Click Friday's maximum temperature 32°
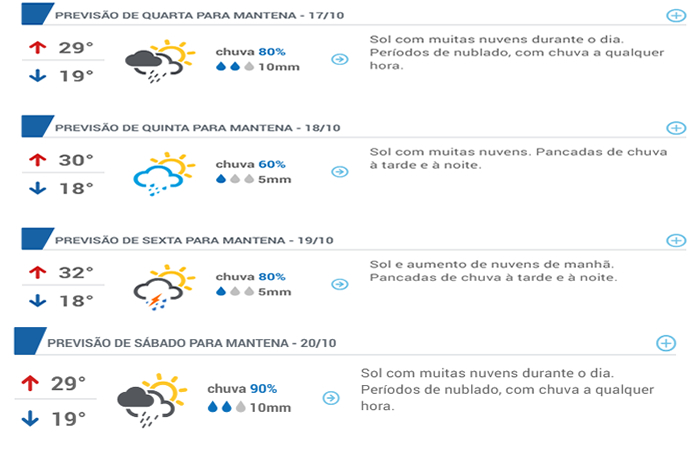The height and width of the screenshot is (450, 700). coord(76,272)
